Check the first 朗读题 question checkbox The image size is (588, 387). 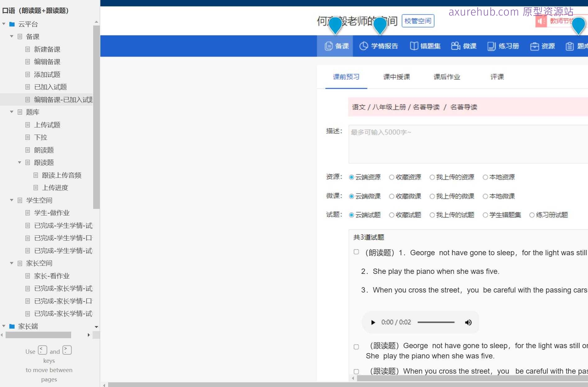coord(356,252)
